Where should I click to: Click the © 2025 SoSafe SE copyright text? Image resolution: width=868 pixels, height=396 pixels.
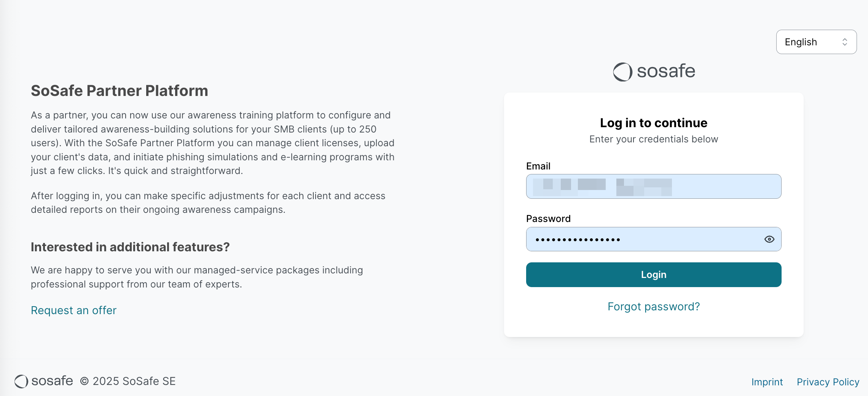pyautogui.click(x=128, y=381)
